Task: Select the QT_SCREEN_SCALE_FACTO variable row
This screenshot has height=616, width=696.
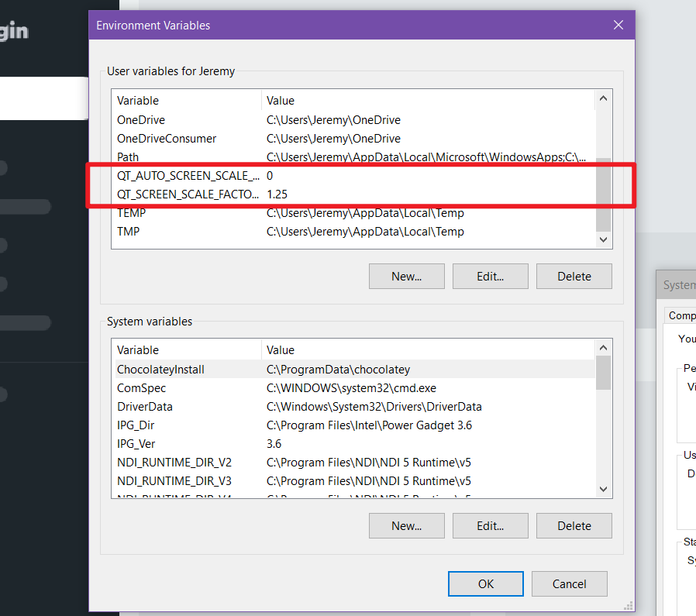Action: point(355,194)
